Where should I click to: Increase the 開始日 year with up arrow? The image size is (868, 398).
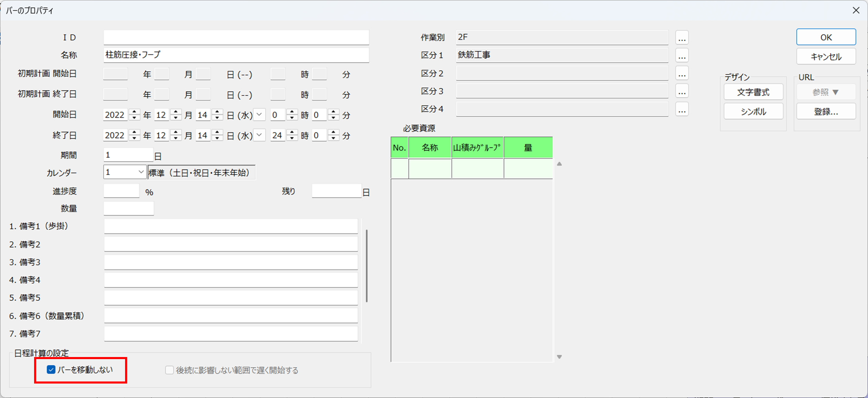tap(134, 112)
